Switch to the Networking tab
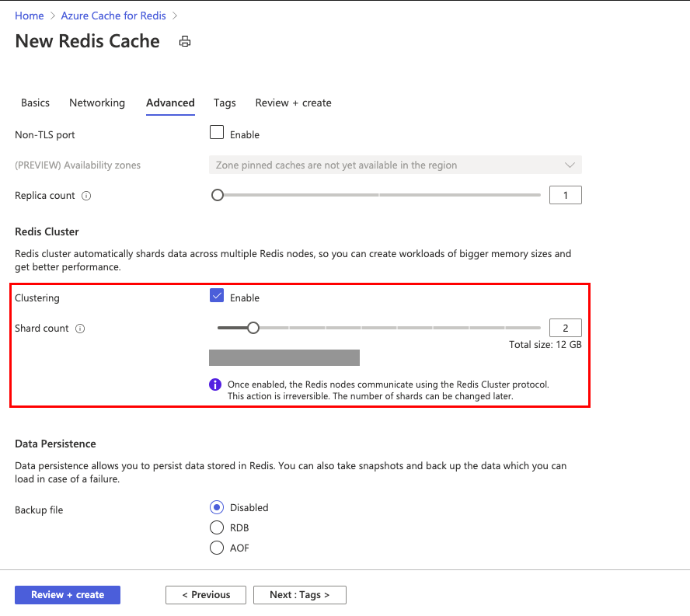690x616 pixels. (x=96, y=103)
